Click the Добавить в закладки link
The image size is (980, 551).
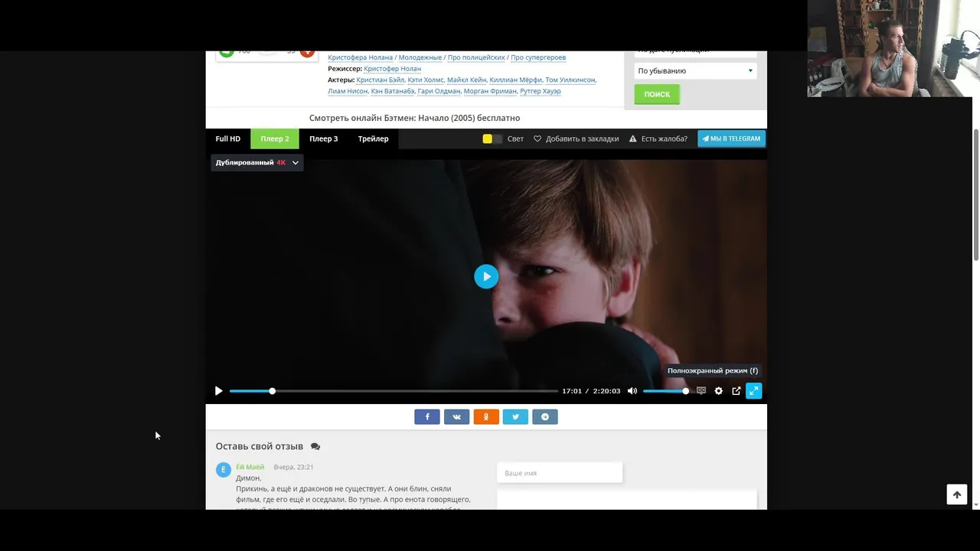click(x=582, y=139)
